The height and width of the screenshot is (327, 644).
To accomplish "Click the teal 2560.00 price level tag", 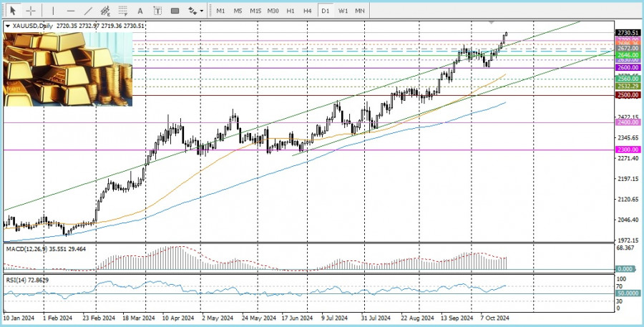I will (628, 79).
